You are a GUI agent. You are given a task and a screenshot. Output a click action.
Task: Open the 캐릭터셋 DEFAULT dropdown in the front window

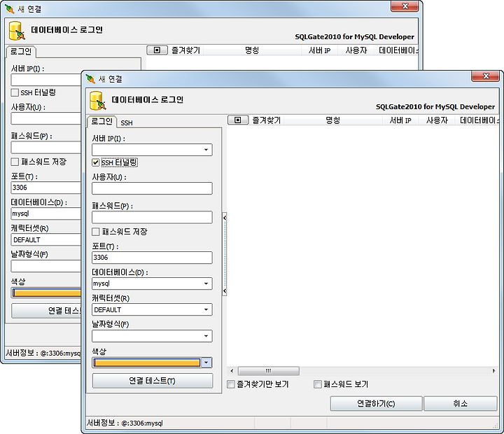[x=206, y=309]
